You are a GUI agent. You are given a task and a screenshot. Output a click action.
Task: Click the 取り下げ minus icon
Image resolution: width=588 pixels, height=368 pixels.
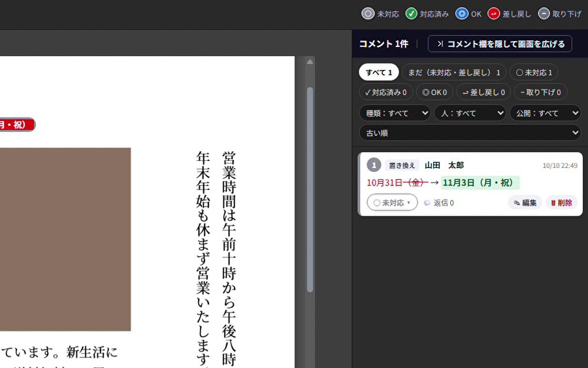[x=544, y=14]
